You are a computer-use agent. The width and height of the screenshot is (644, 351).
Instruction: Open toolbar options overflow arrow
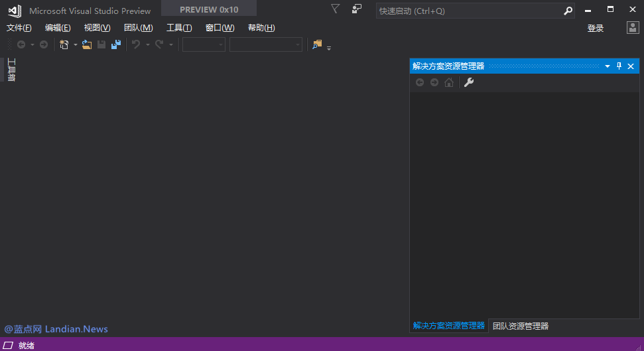[329, 48]
